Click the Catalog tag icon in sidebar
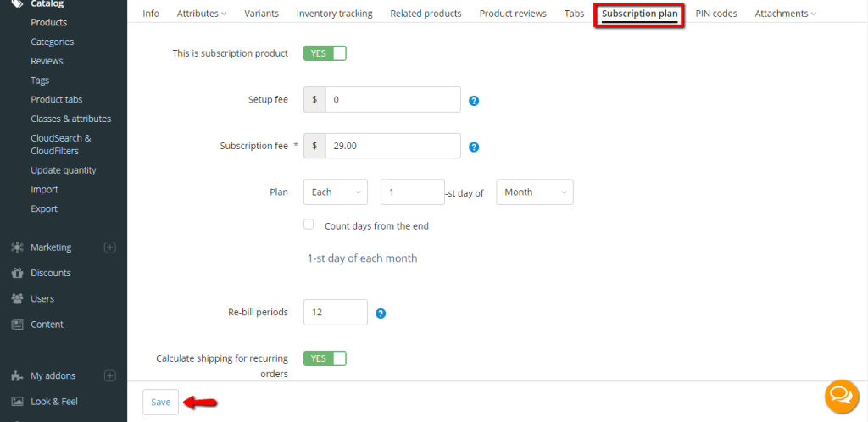The height and width of the screenshot is (422, 868). (17, 4)
